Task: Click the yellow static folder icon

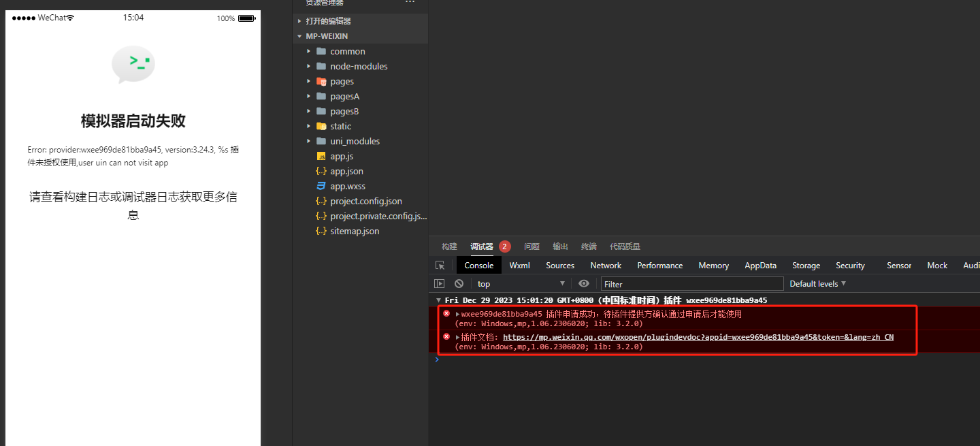Action: (x=321, y=126)
